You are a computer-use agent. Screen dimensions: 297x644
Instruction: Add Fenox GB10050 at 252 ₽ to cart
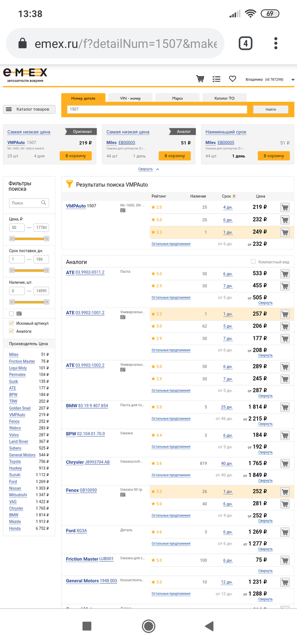pyautogui.click(x=285, y=492)
